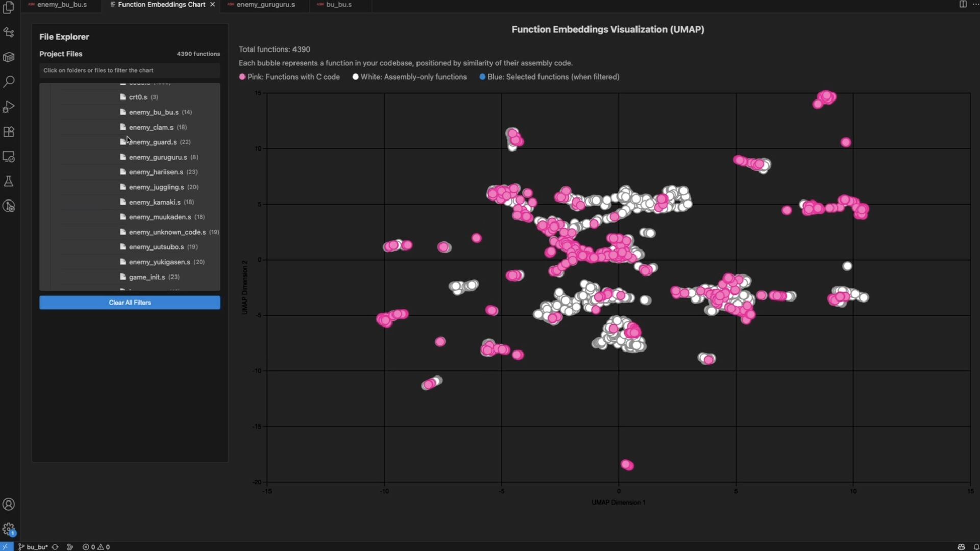Open the Extensions view

pyautogui.click(x=9, y=132)
